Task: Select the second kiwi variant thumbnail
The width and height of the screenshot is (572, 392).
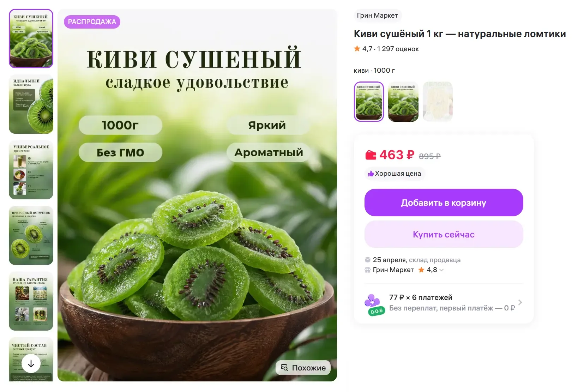Action: point(403,102)
